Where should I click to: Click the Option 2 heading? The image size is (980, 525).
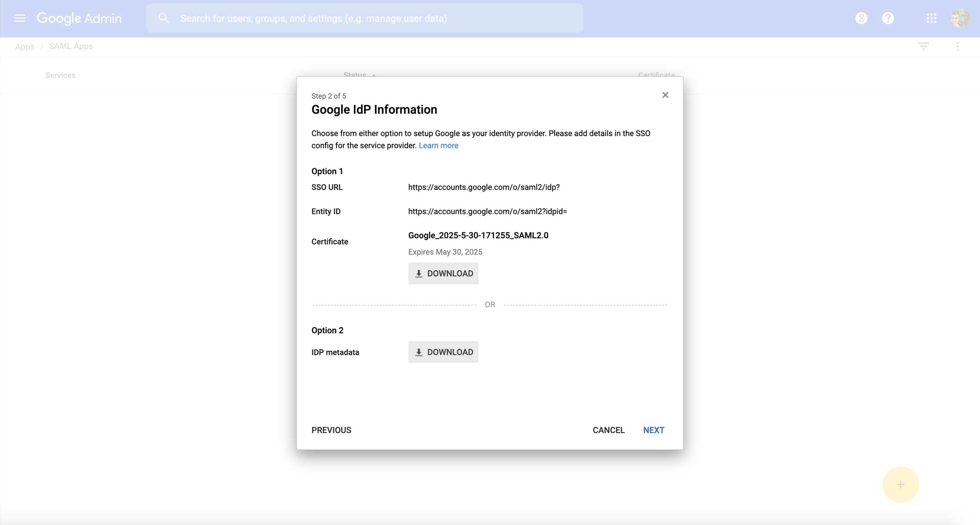click(328, 331)
